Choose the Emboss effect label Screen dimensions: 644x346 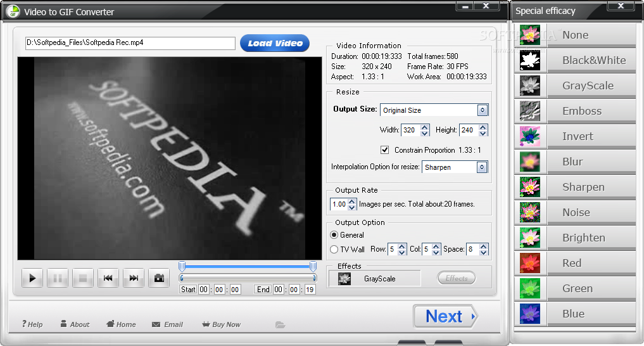click(x=582, y=111)
